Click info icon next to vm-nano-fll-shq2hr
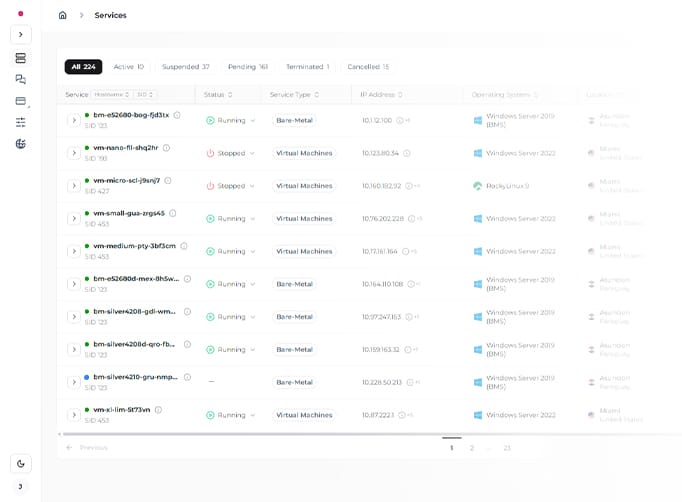The height and width of the screenshot is (502, 682). [x=166, y=148]
